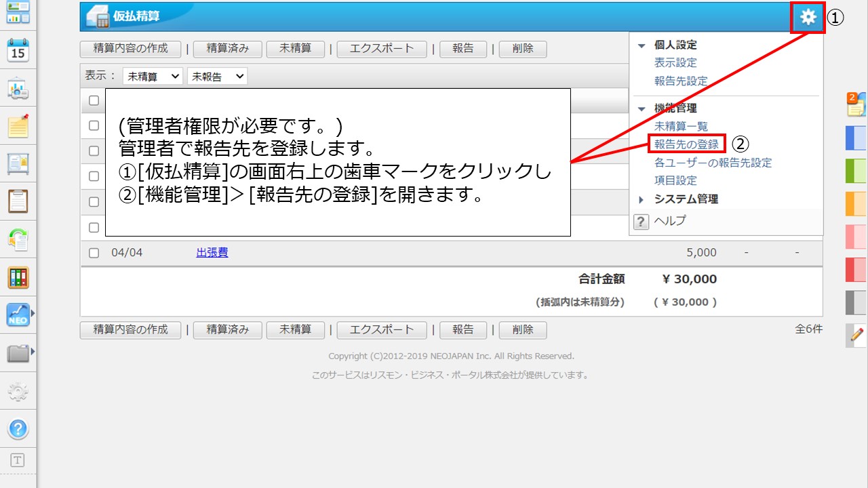Open the colored binders icon in sidebar
The width and height of the screenshot is (868, 488).
(18, 277)
